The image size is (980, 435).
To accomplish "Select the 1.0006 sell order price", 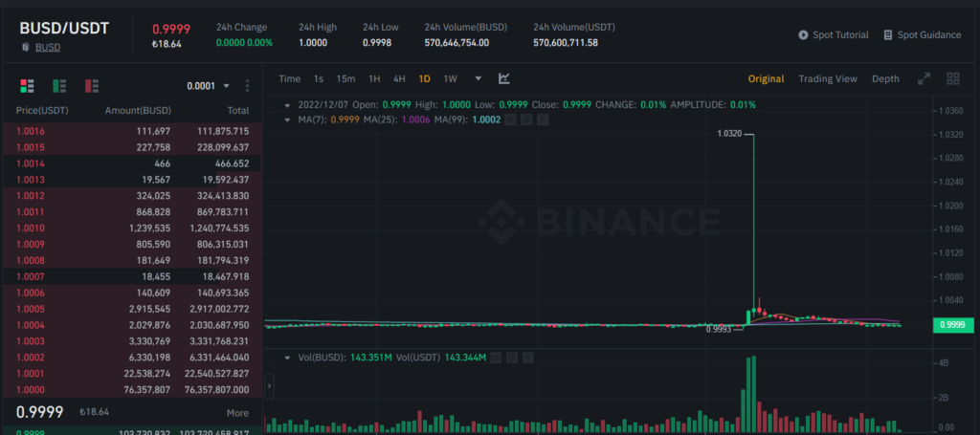I will [x=32, y=293].
